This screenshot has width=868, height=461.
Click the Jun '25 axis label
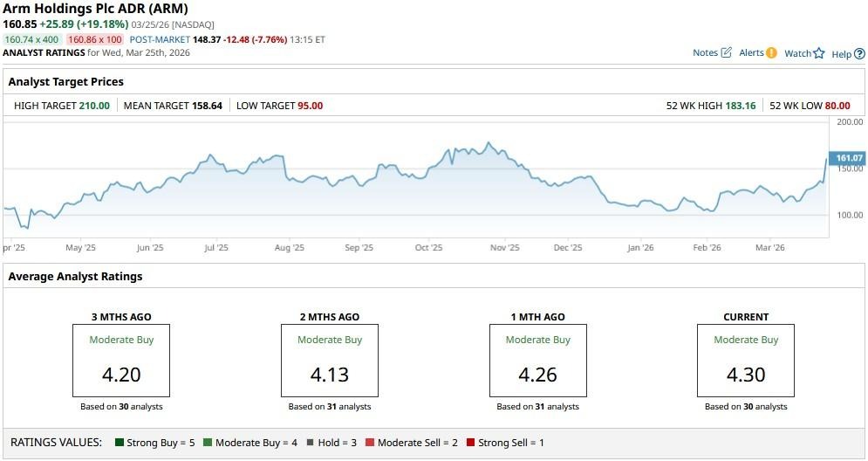[x=150, y=247]
